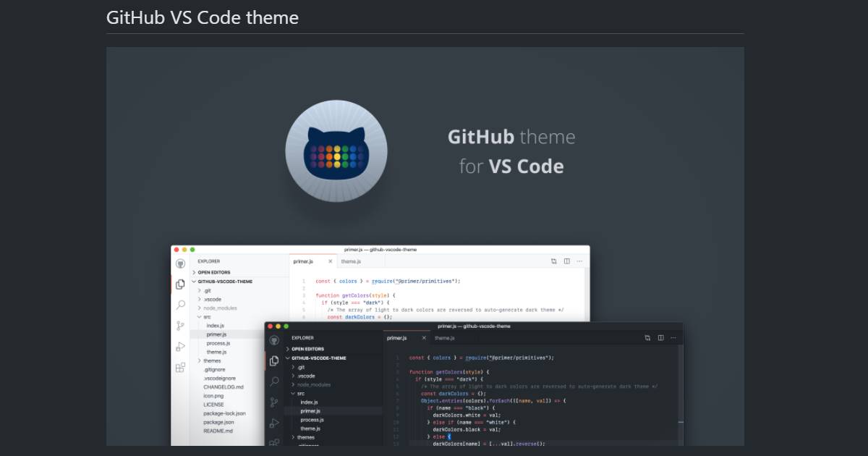Open package.json in light window explorer
Viewport: 868px width, 456px height.
click(218, 422)
